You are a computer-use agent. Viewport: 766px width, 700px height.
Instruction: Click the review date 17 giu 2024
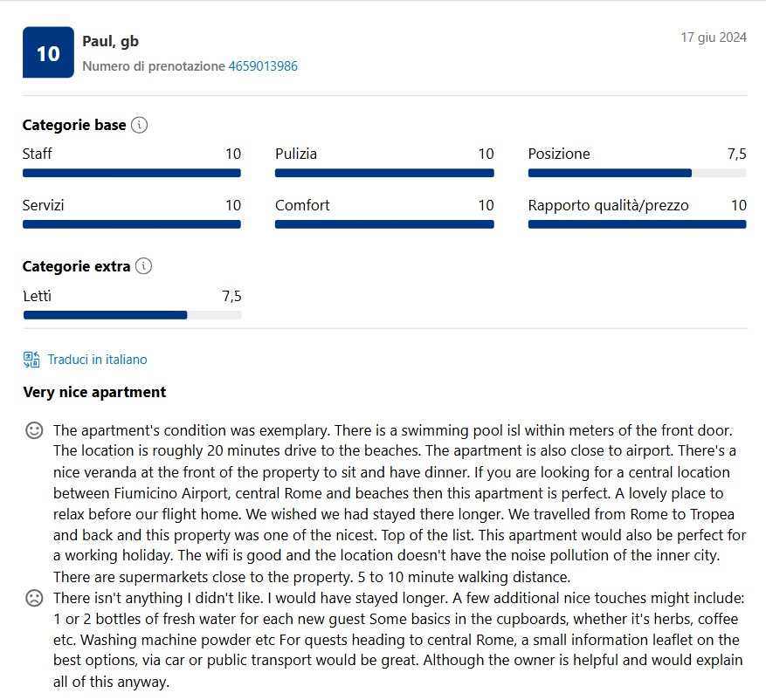(x=714, y=38)
